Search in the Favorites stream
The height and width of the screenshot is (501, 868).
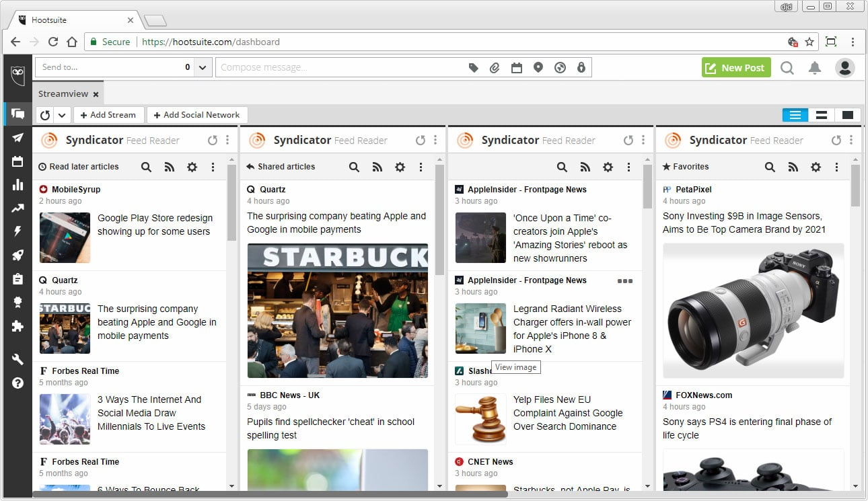tap(770, 167)
